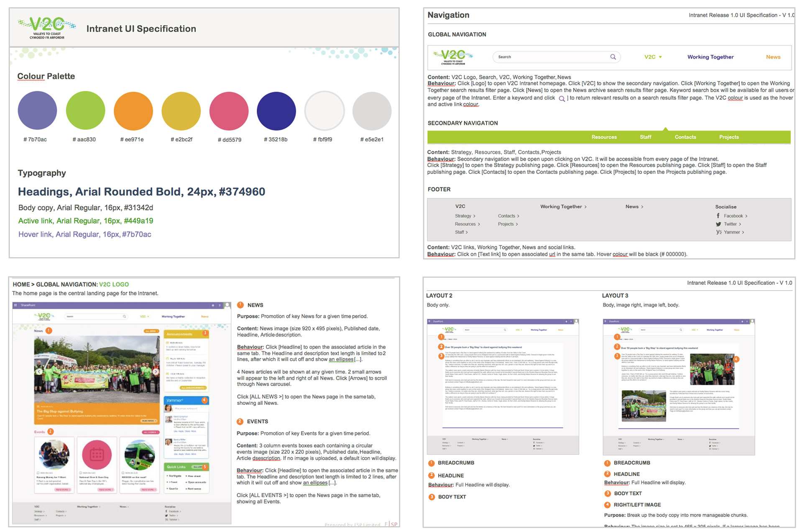Expand the V2C dropdown in the Layout 3 mockup
This screenshot has width=803, height=532.
click(695, 330)
